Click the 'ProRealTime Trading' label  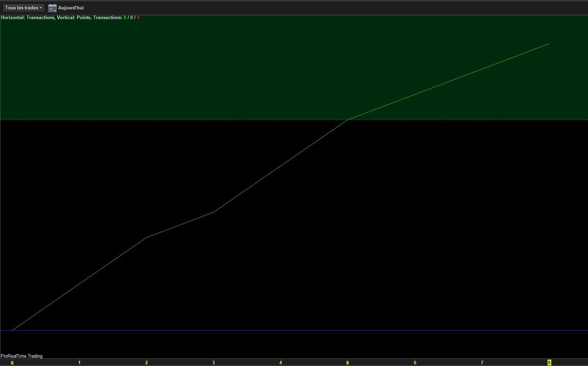coord(22,356)
